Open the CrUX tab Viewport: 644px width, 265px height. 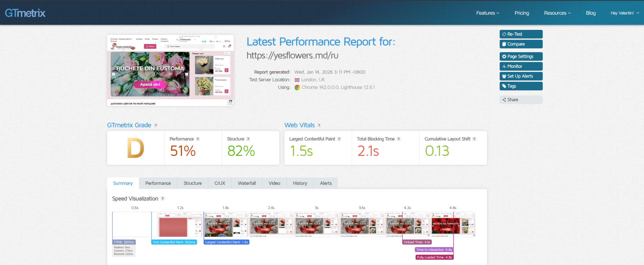(x=219, y=183)
